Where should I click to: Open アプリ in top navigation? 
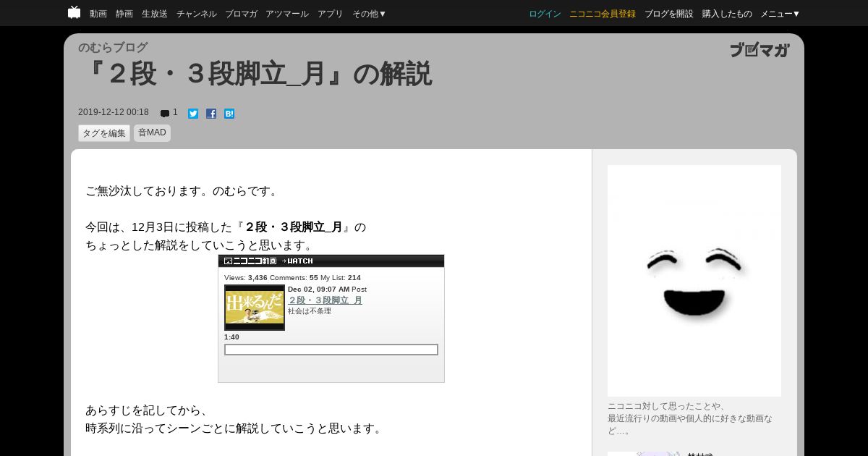pyautogui.click(x=331, y=14)
